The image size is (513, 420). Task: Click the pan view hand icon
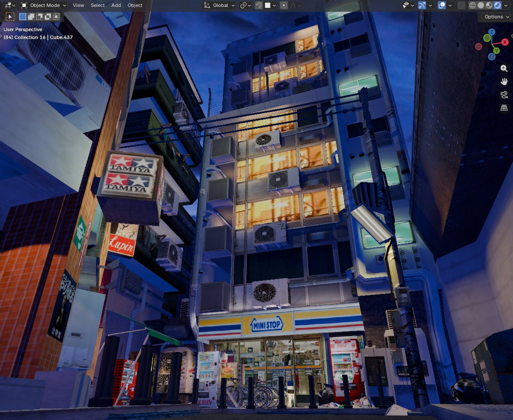(504, 81)
